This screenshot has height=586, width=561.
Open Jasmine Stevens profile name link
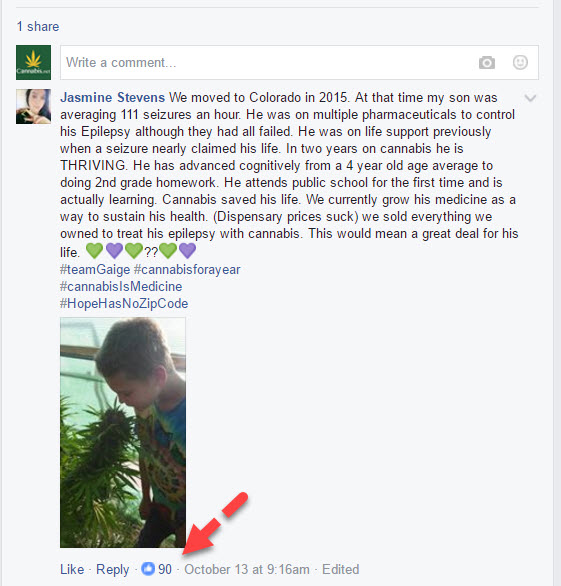112,98
